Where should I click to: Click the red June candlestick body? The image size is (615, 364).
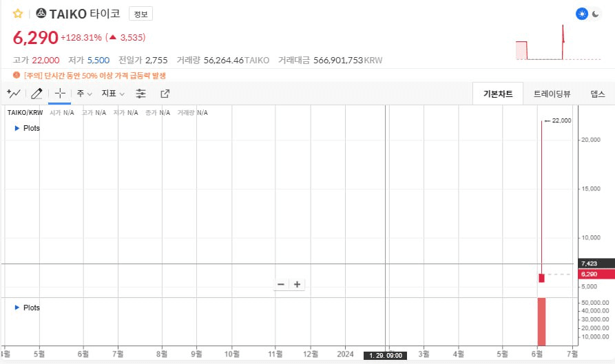point(542,278)
